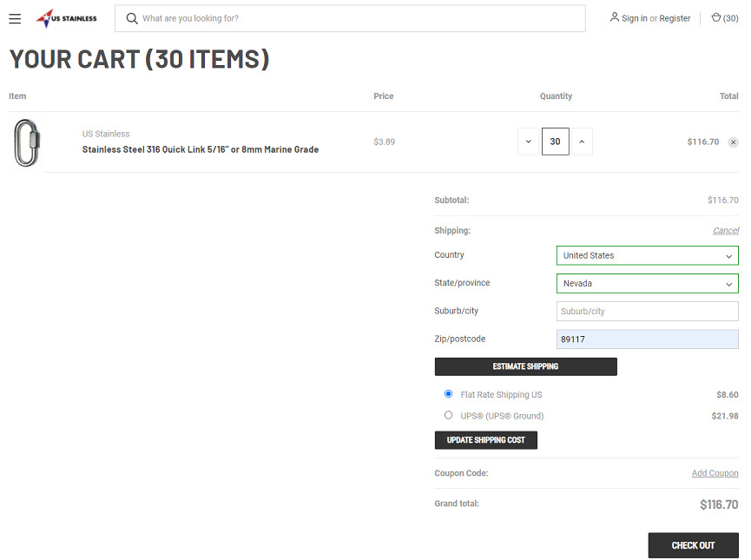The width and height of the screenshot is (751, 560).
Task: Cancel the shipping estimate form
Action: click(x=725, y=231)
